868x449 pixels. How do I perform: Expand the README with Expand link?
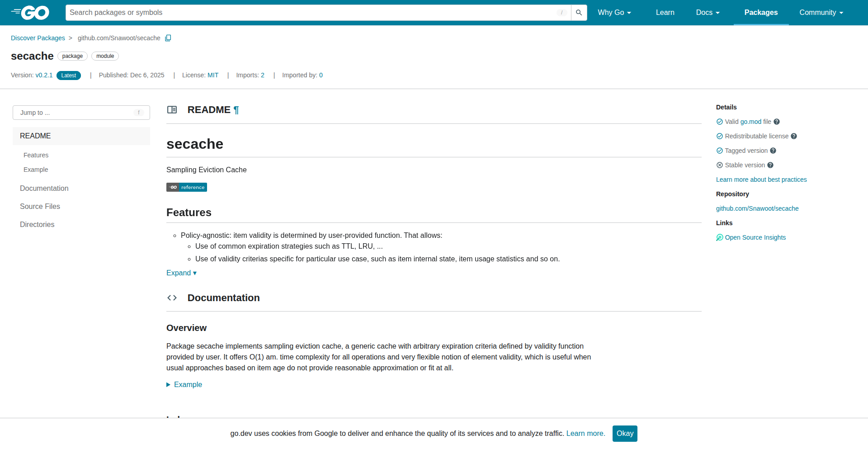pyautogui.click(x=181, y=273)
